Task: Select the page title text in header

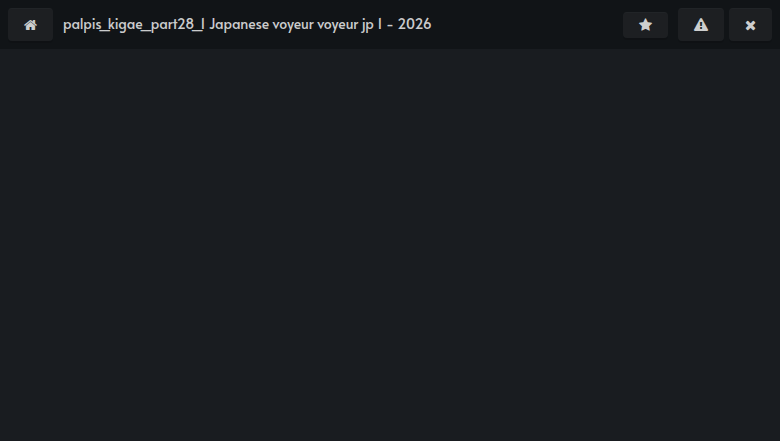Action: [247, 24]
